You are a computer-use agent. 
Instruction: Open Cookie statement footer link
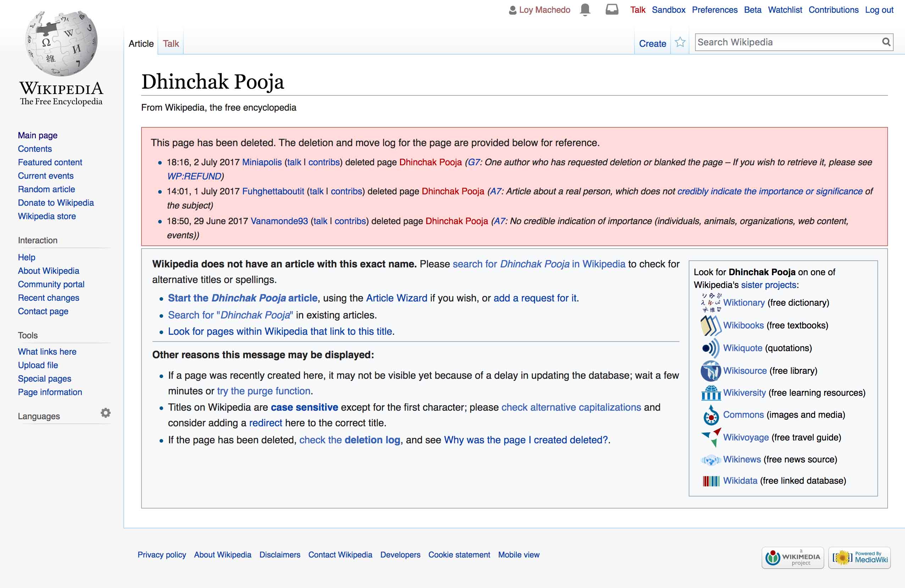click(x=459, y=555)
